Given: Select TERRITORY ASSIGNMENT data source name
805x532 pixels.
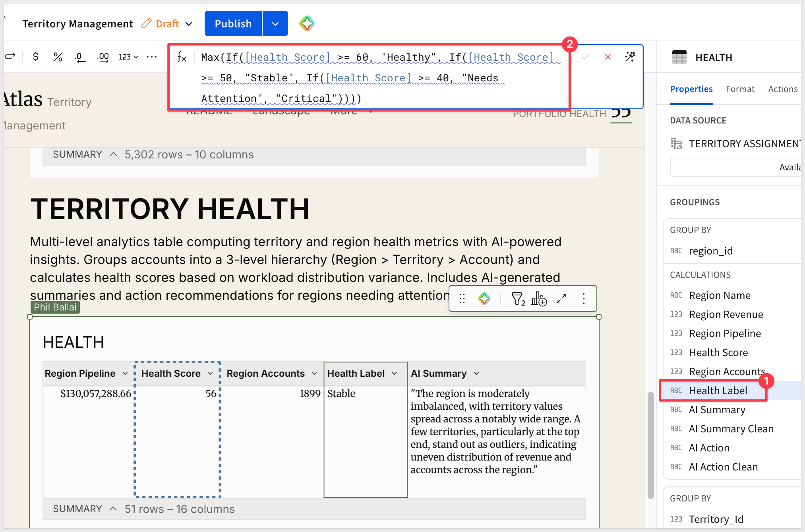Looking at the screenshot, I should (x=745, y=144).
